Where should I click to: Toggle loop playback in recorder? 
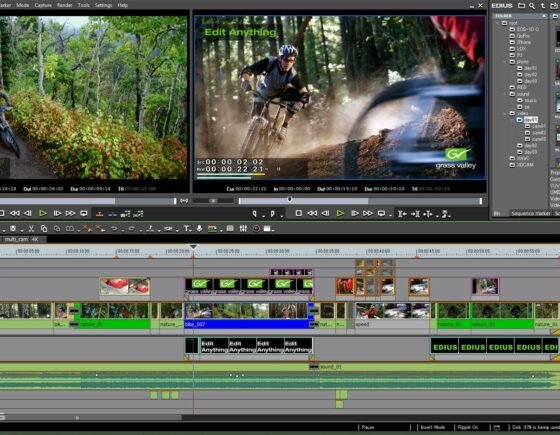click(x=381, y=213)
